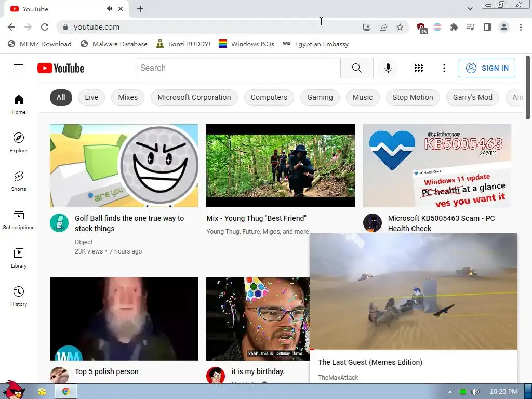Open Explore in sidebar
Viewport: 532px width, 399px height.
tap(19, 142)
